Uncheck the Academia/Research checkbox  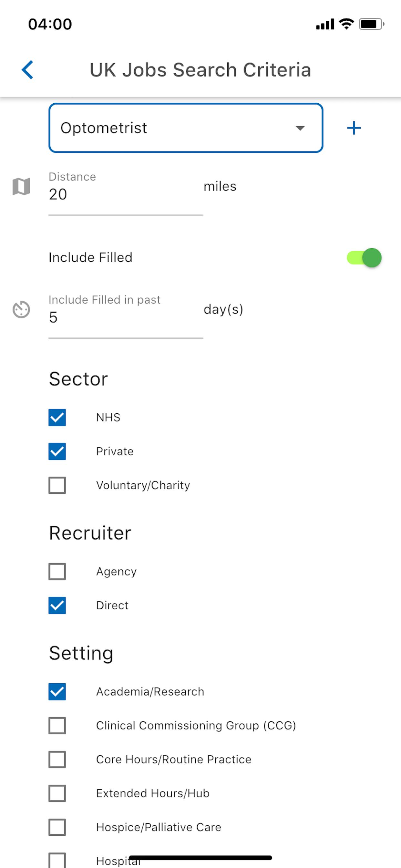tap(57, 692)
